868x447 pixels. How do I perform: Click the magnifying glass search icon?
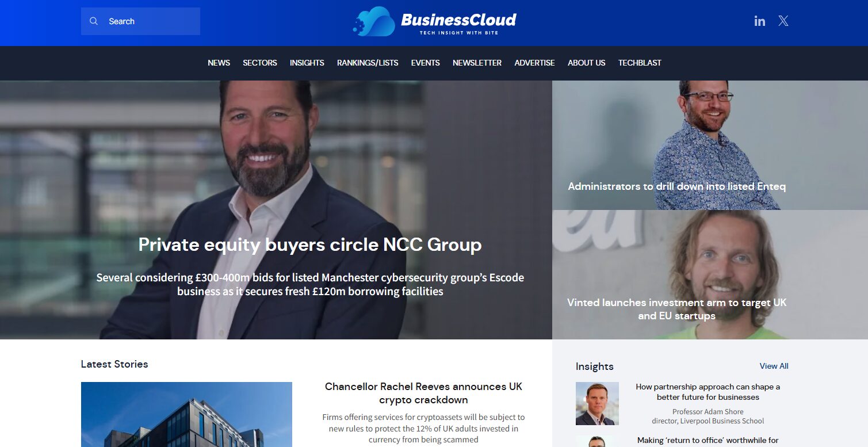point(94,21)
